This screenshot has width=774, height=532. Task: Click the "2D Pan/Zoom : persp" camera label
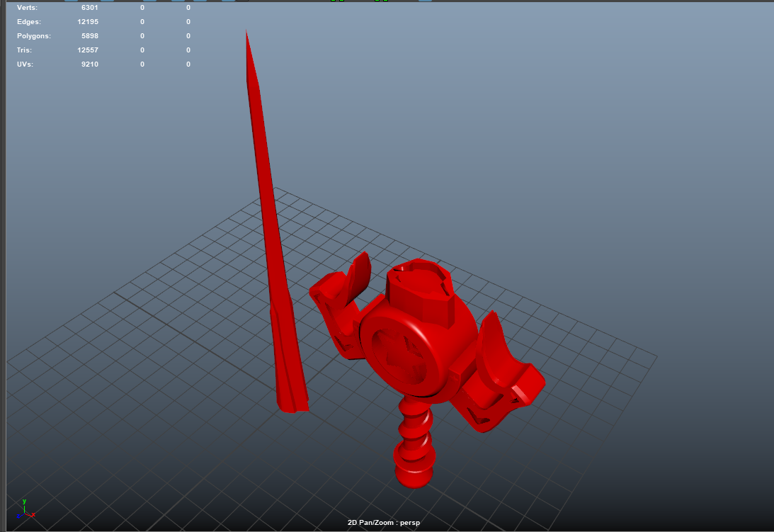pyautogui.click(x=384, y=523)
